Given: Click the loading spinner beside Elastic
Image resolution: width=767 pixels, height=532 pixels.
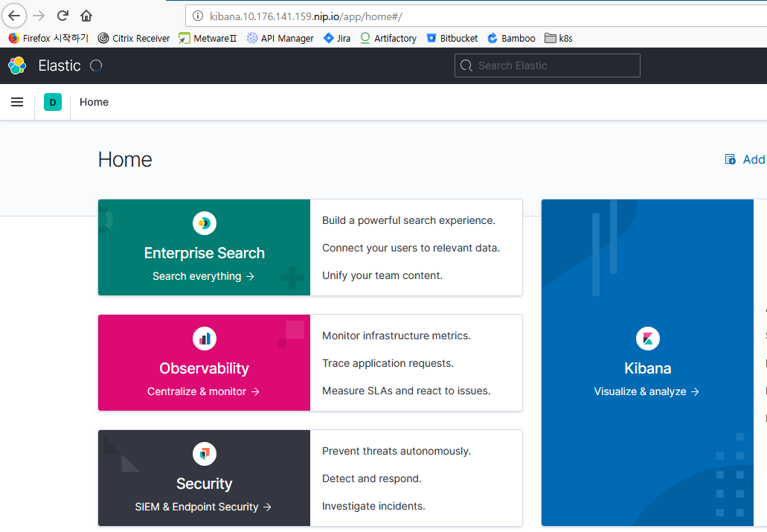Looking at the screenshot, I should click(96, 65).
